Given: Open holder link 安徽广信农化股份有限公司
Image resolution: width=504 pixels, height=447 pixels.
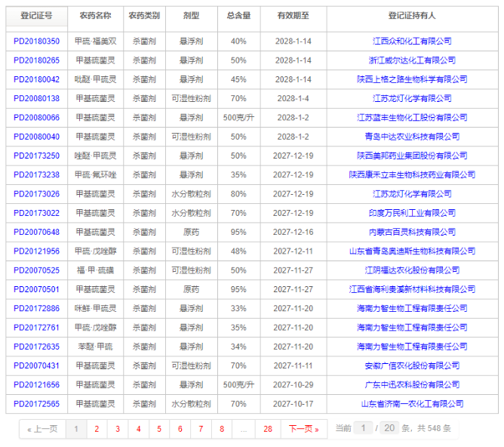Looking at the screenshot, I should 412,365.
